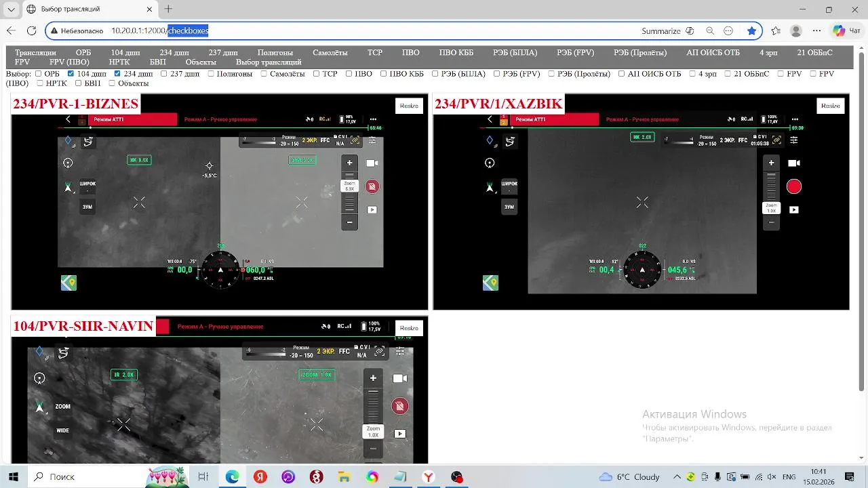This screenshot has height=488, width=868.
Task: Expand hidden system tray icons chevron
Action: coord(677,476)
